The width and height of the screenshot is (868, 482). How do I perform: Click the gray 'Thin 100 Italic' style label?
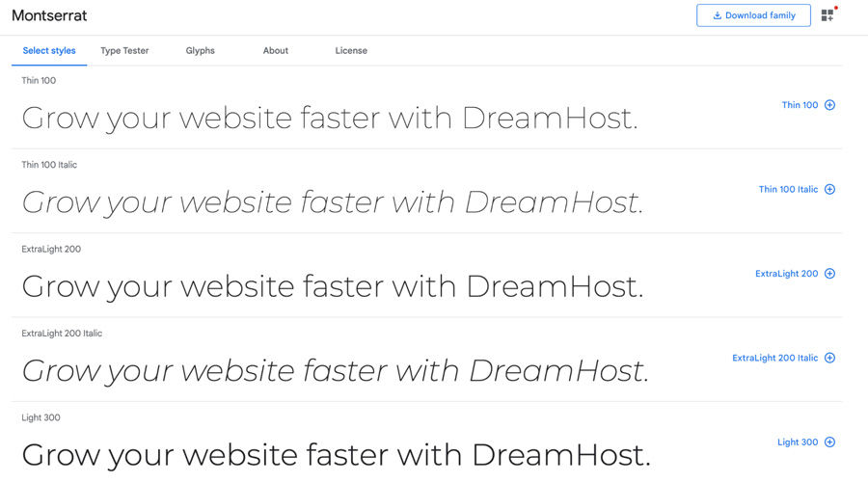coord(49,165)
